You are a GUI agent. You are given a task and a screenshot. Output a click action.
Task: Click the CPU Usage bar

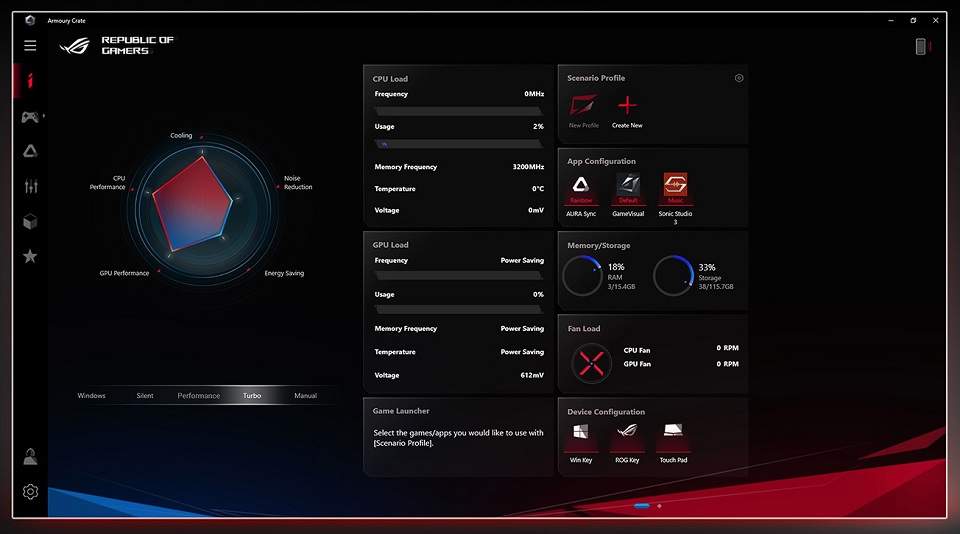[x=459, y=144]
